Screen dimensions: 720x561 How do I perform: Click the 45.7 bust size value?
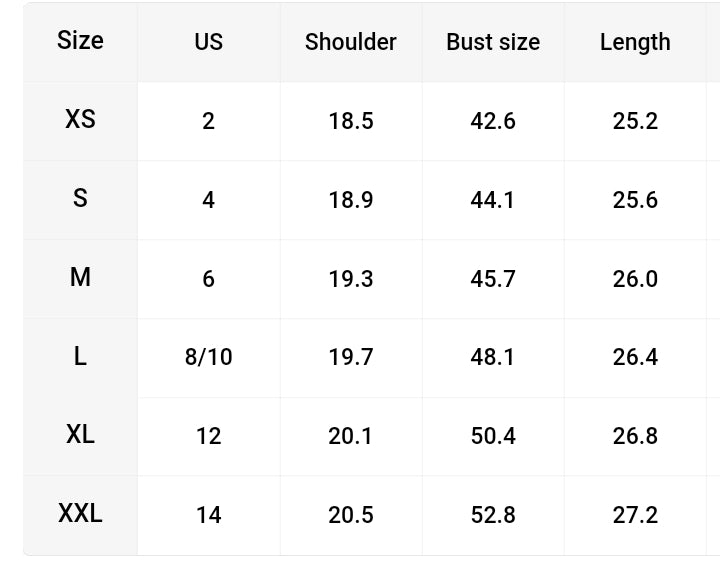pyautogui.click(x=493, y=279)
